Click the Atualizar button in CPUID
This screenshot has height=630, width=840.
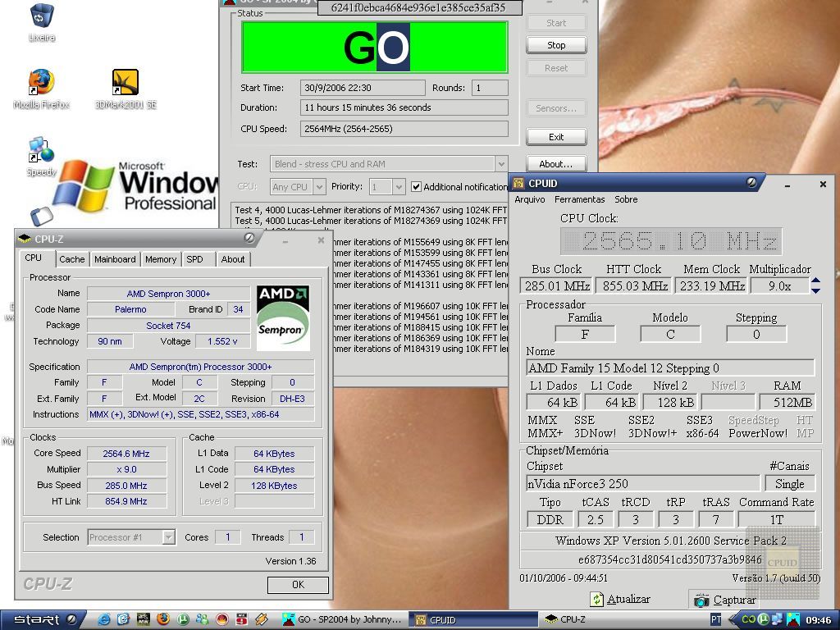[x=620, y=600]
